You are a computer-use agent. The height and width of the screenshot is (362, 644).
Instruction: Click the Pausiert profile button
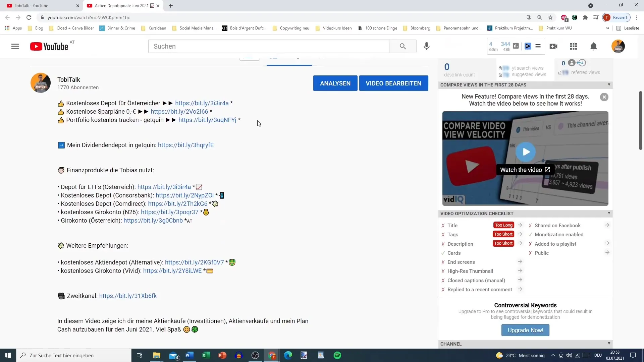click(616, 17)
